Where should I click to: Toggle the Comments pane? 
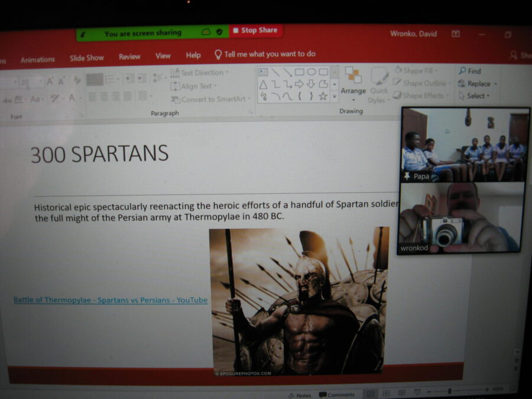coord(337,395)
